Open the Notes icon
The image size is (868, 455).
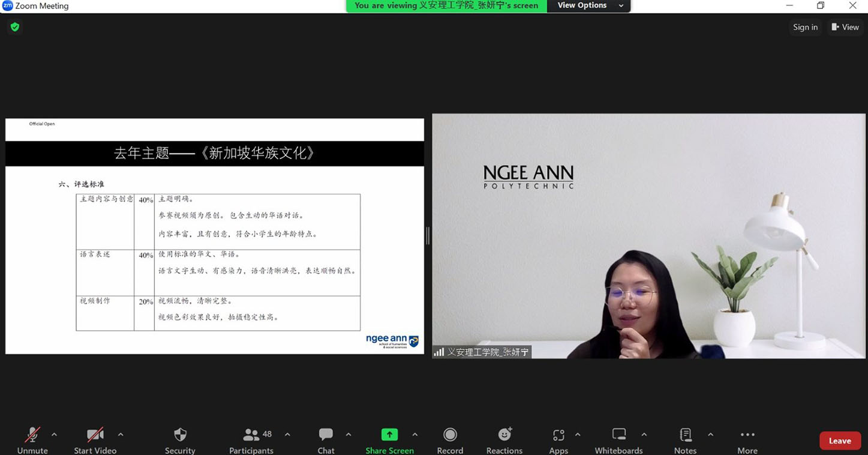[x=685, y=435]
